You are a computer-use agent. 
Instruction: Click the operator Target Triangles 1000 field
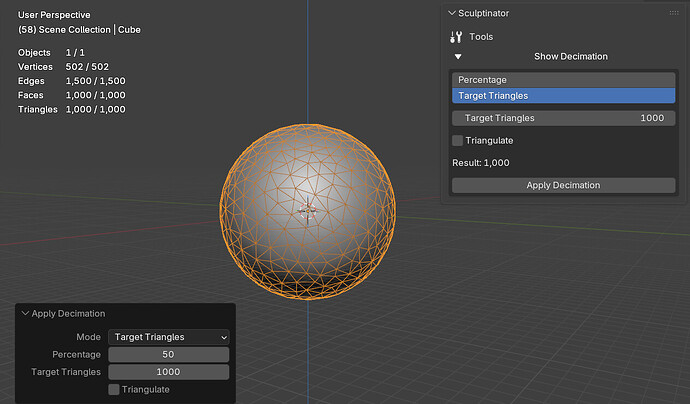tap(169, 372)
